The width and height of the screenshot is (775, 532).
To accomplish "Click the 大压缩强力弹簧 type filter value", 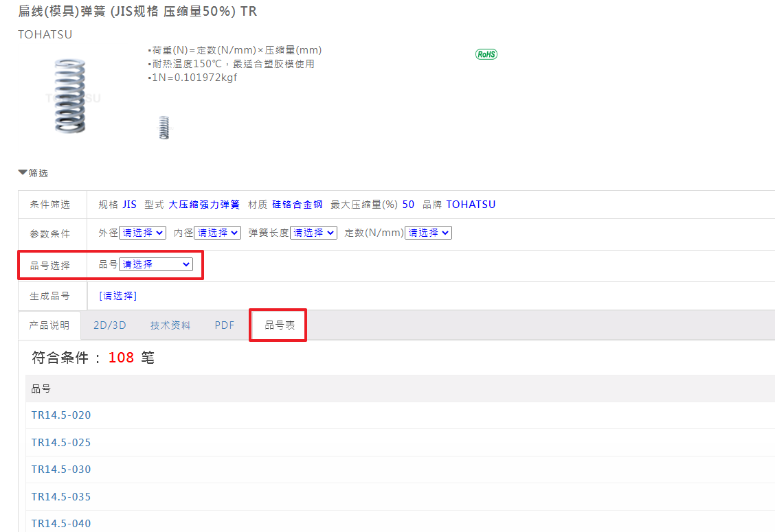I will click(204, 205).
